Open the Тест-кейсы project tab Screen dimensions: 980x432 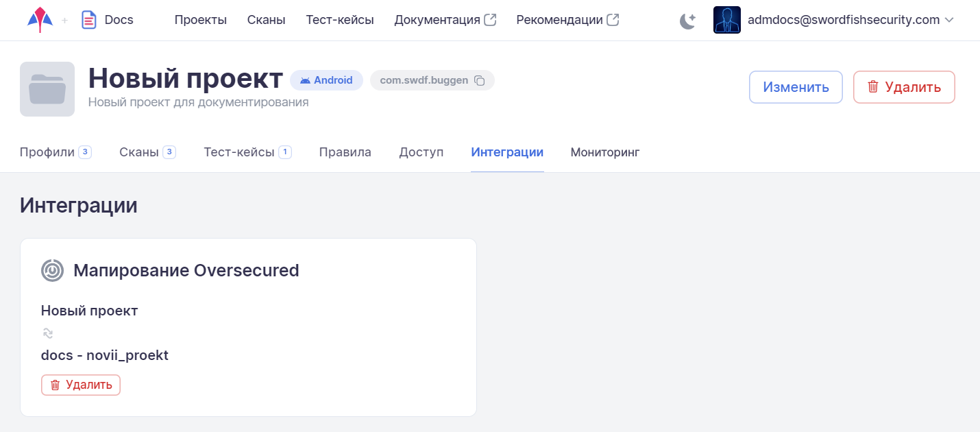(239, 152)
